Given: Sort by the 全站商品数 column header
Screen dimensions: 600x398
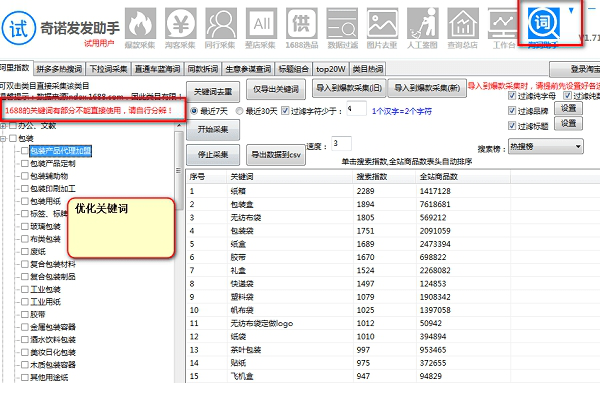Looking at the screenshot, I should pyautogui.click(x=463, y=176).
